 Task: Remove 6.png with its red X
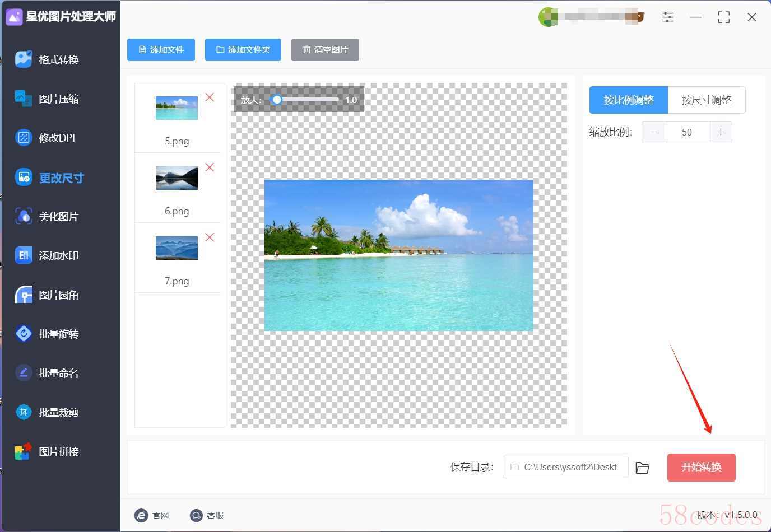(x=210, y=167)
